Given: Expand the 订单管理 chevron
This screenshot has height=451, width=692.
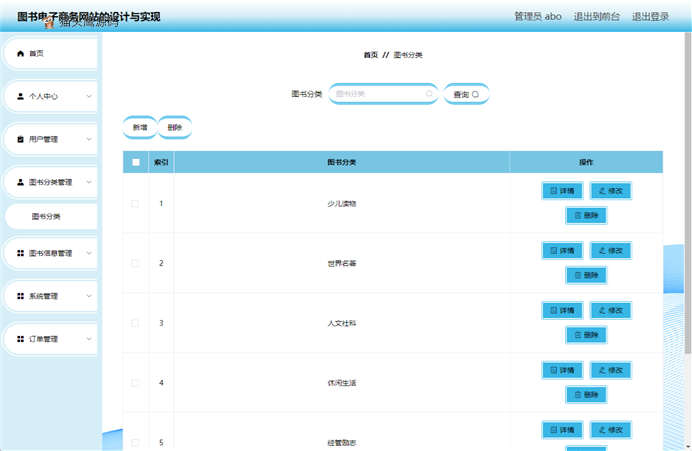Looking at the screenshot, I should tap(89, 338).
